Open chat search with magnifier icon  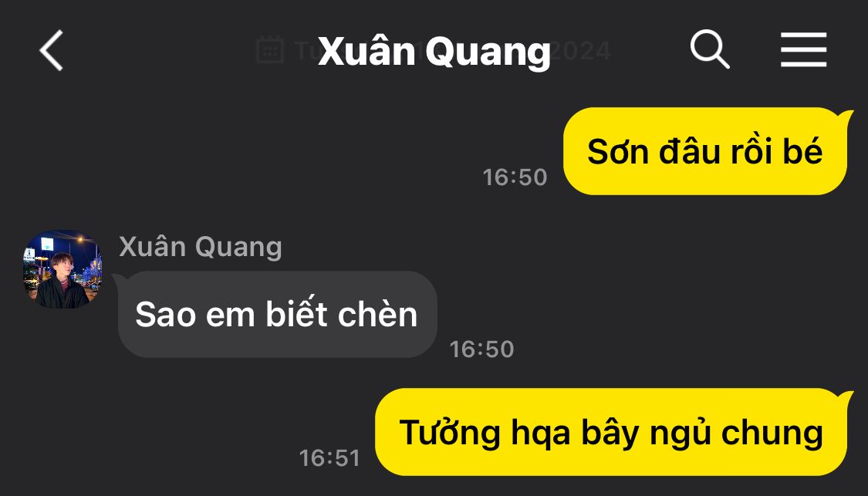pos(710,50)
